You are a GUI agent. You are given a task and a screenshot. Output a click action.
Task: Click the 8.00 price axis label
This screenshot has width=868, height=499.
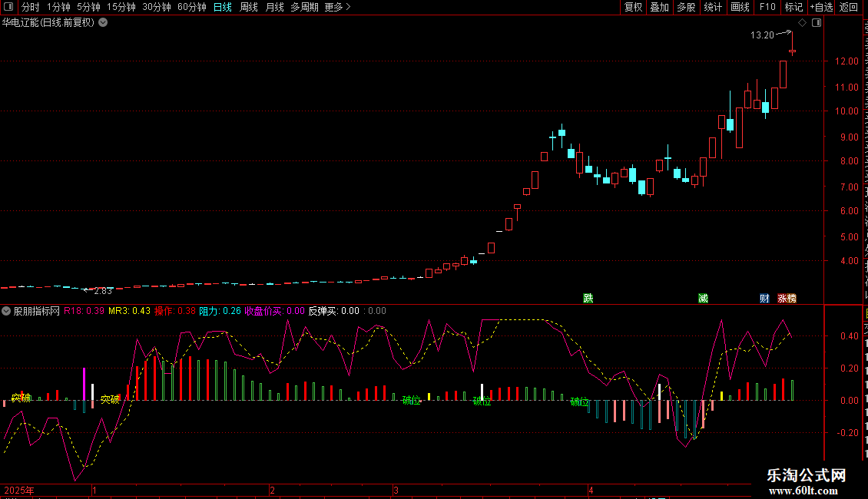[x=849, y=161]
